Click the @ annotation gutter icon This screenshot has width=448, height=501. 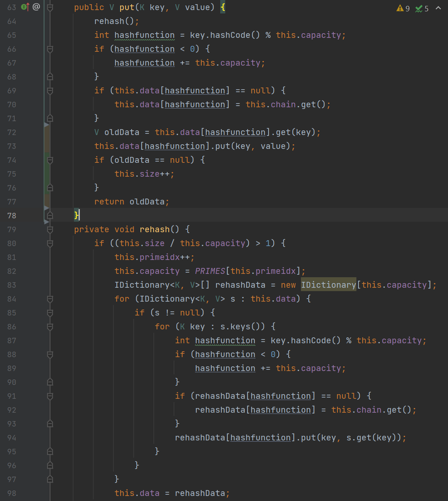(x=36, y=7)
